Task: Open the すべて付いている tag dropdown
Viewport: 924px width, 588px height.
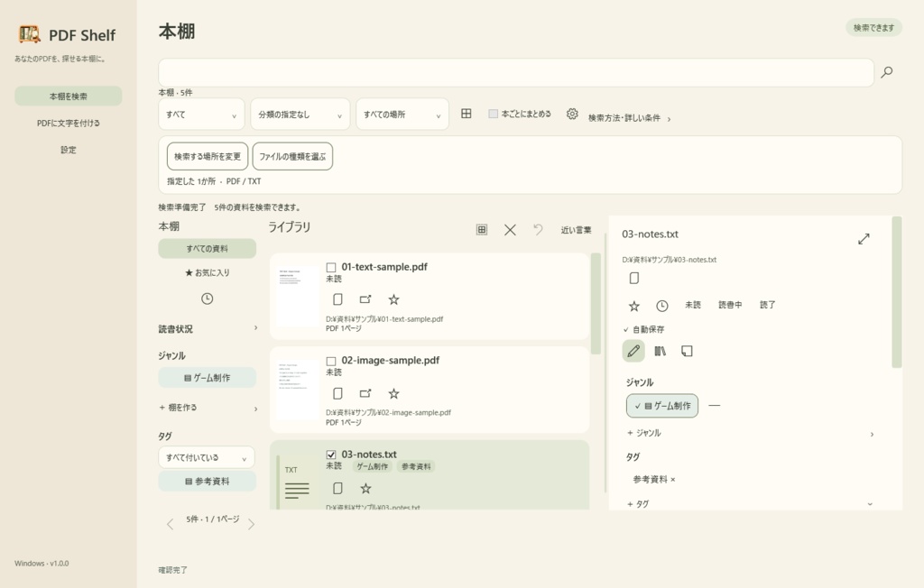Action: coord(207,458)
